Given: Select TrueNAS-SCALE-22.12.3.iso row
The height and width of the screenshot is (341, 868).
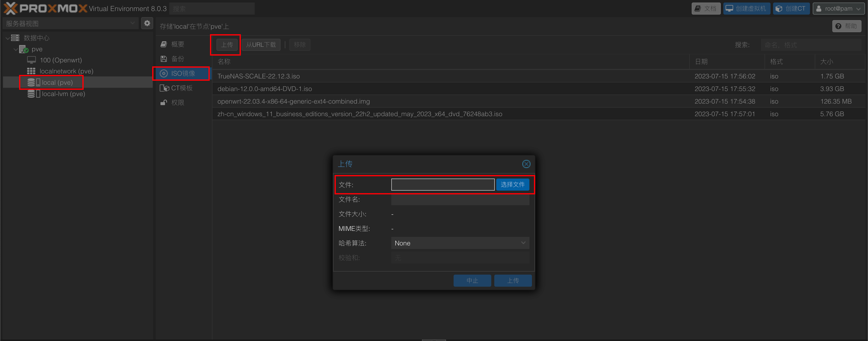Looking at the screenshot, I should tap(538, 76).
